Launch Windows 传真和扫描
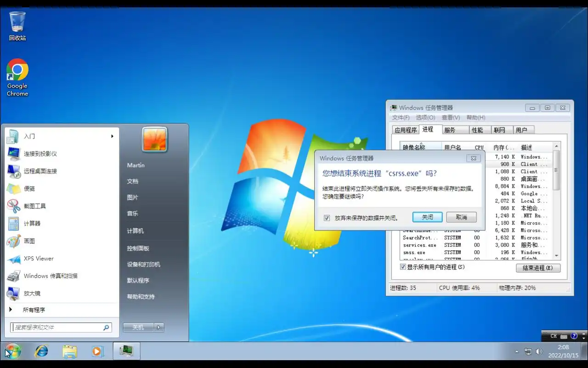Screen dimensions: 588x368 (x=62, y=276)
